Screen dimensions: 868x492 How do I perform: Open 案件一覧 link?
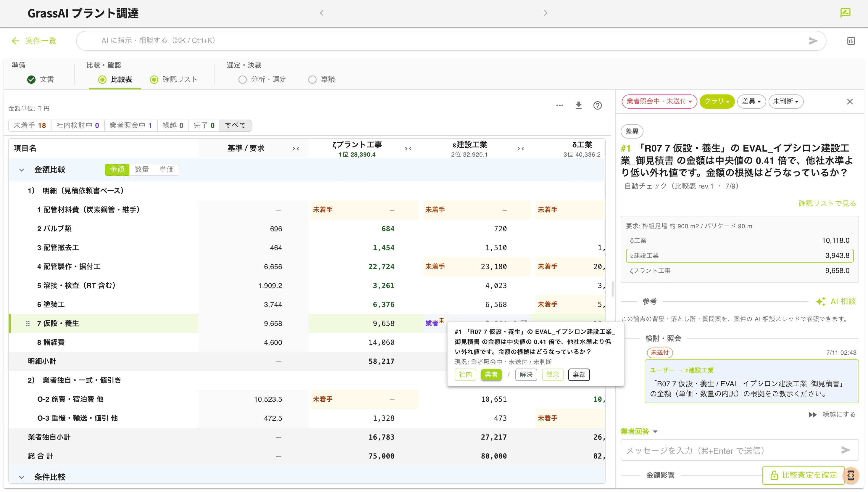[41, 41]
